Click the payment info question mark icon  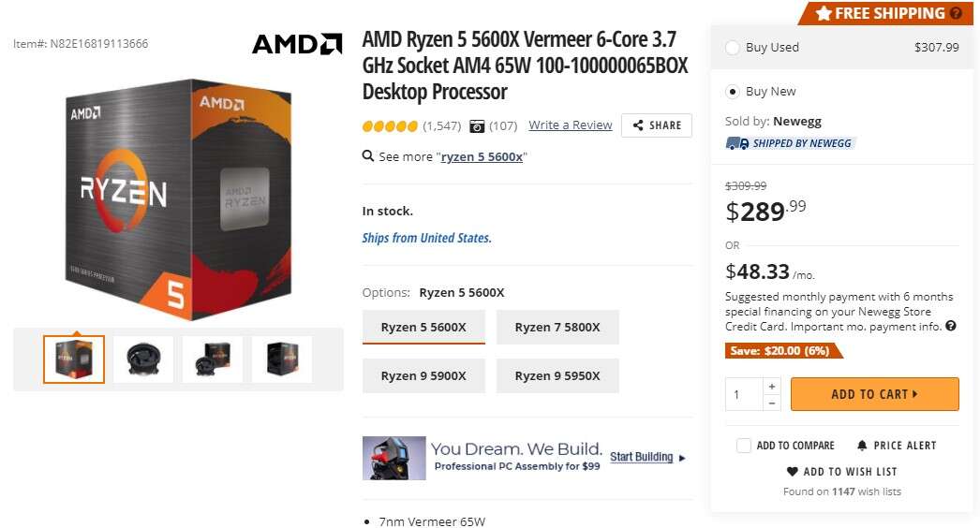coord(951,327)
